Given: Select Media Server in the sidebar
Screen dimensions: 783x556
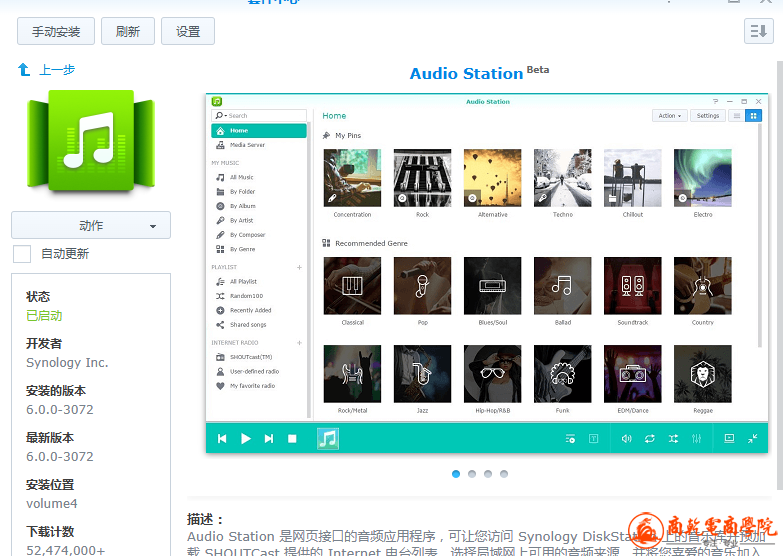Looking at the screenshot, I should 247,145.
